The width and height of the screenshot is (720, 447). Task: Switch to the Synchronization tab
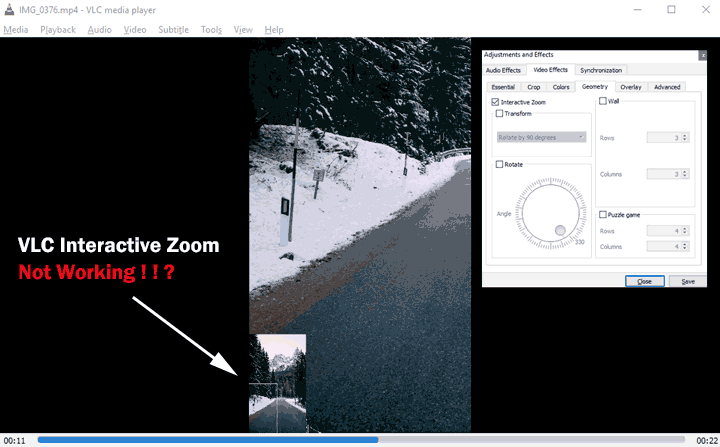601,70
